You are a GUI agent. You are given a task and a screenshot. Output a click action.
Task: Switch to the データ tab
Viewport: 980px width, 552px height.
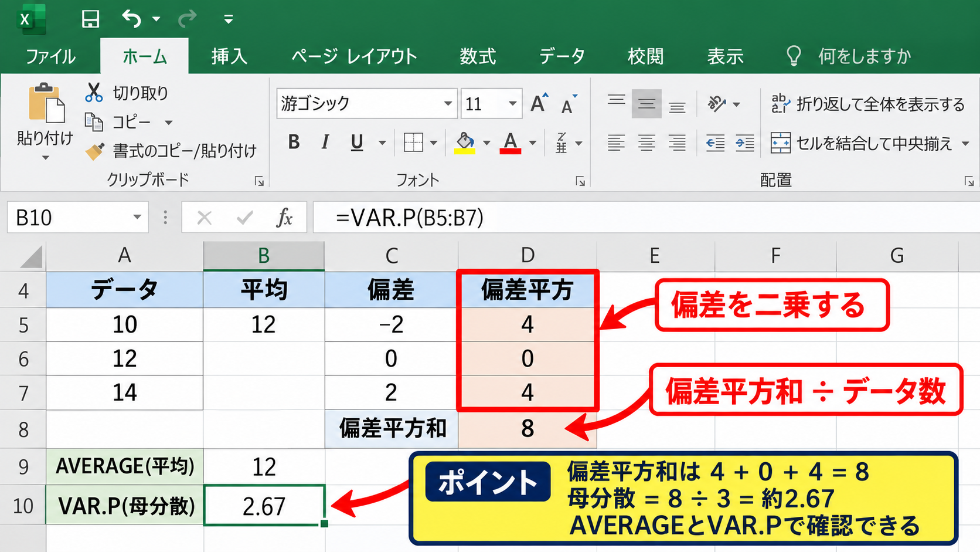562,56
